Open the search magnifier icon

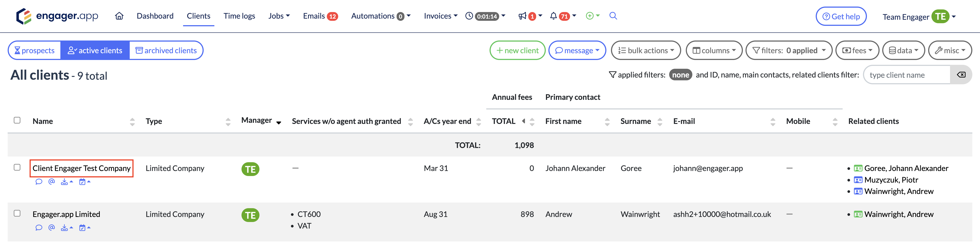tap(613, 16)
